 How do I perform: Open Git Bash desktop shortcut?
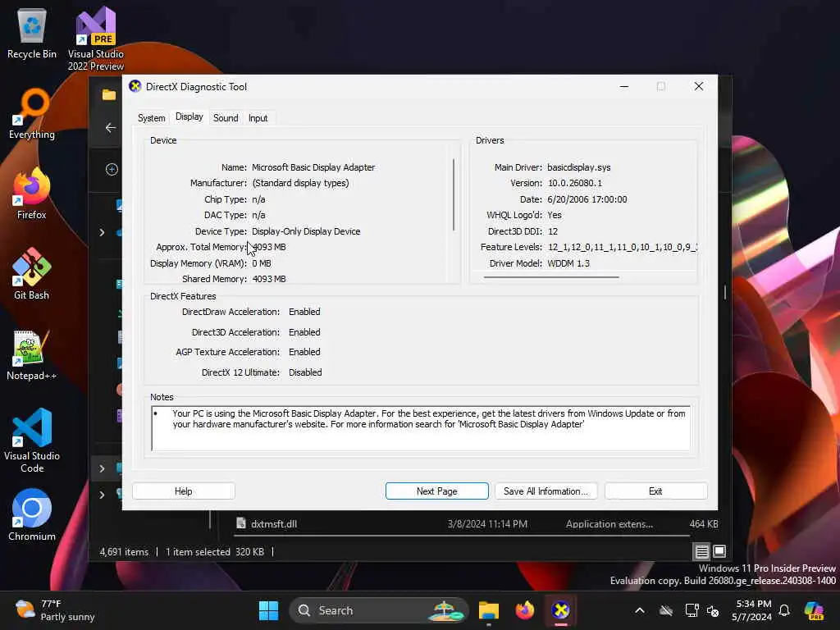(32, 274)
